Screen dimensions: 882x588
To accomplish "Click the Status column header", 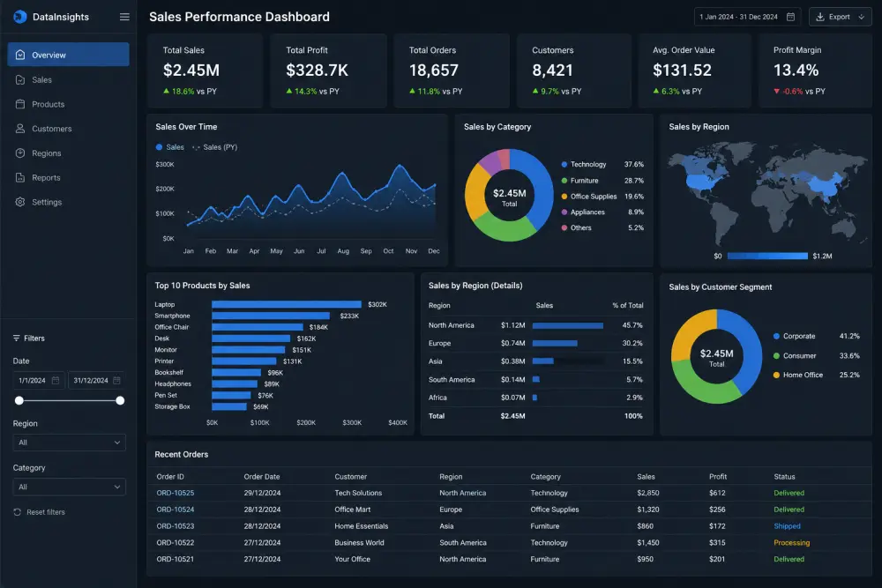I will click(x=784, y=477).
